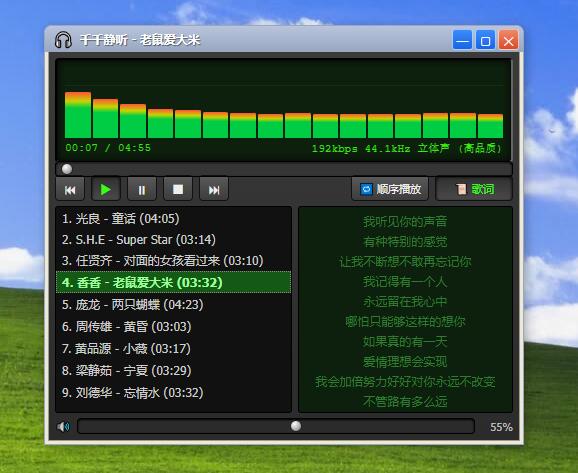The height and width of the screenshot is (473, 578).
Task: Select playlist item 光良 - 童话
Action: coord(173,219)
